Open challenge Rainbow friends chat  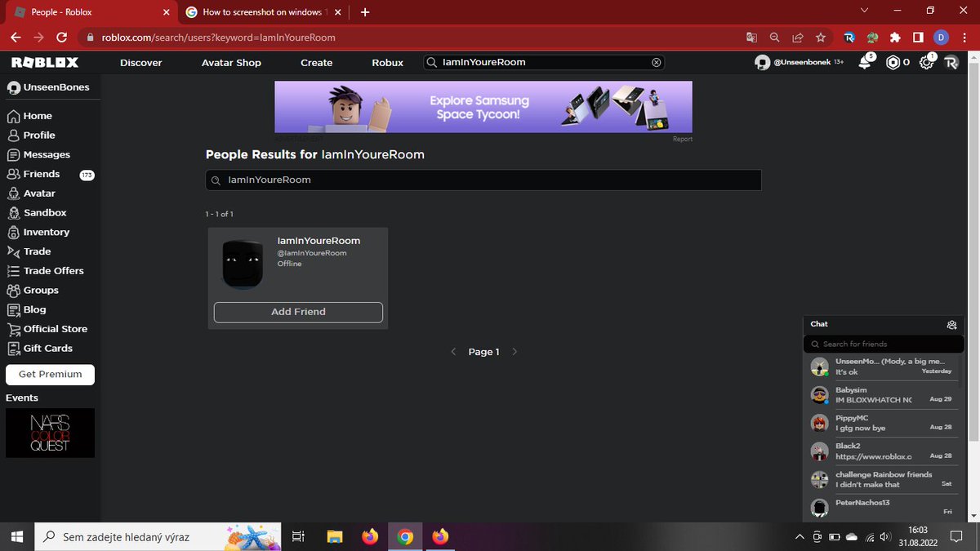tap(884, 480)
